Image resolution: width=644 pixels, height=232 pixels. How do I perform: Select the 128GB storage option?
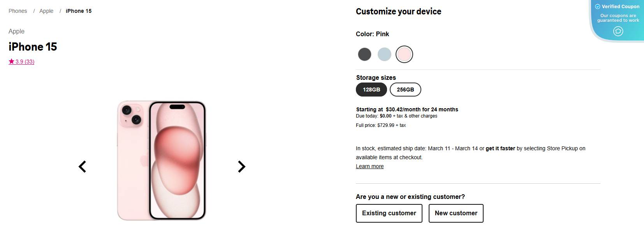pos(371,90)
